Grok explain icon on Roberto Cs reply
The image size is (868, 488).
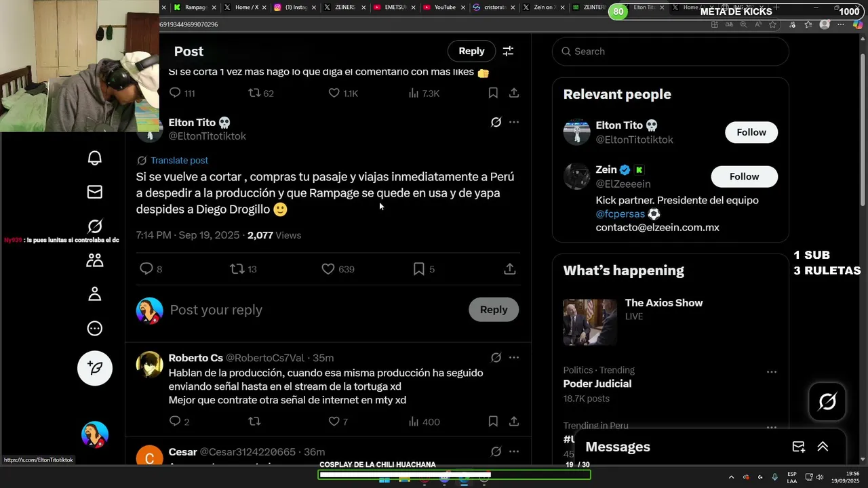point(496,357)
